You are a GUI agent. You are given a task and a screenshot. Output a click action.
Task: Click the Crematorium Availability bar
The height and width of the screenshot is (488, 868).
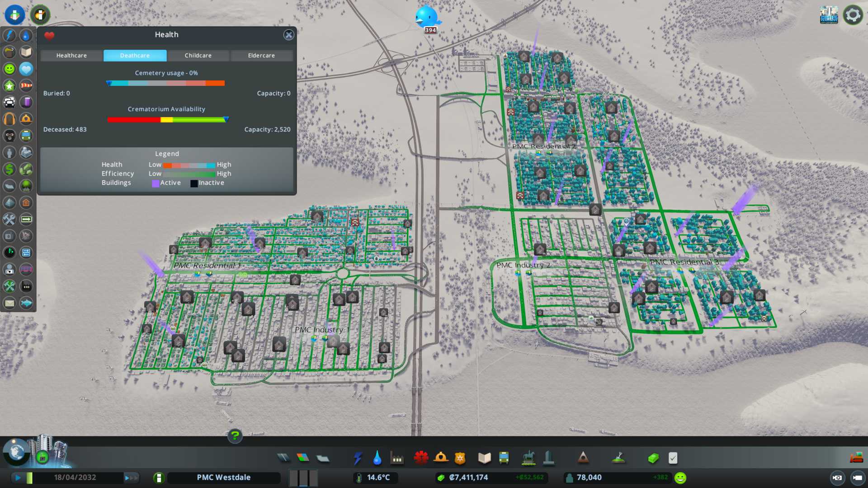[166, 120]
